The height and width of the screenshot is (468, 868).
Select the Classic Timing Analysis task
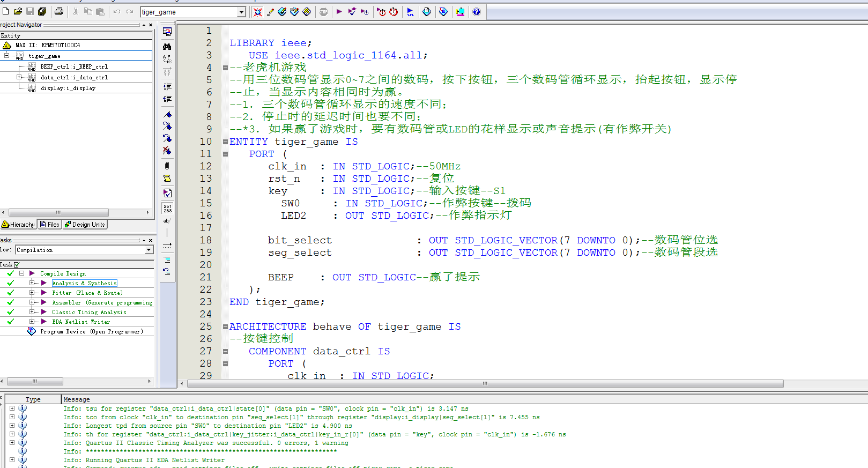89,312
